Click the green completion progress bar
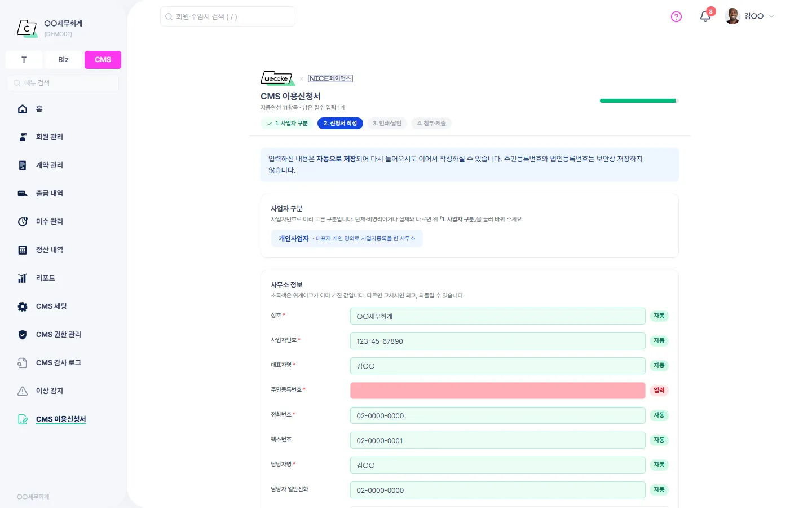812x508 pixels. click(639, 101)
